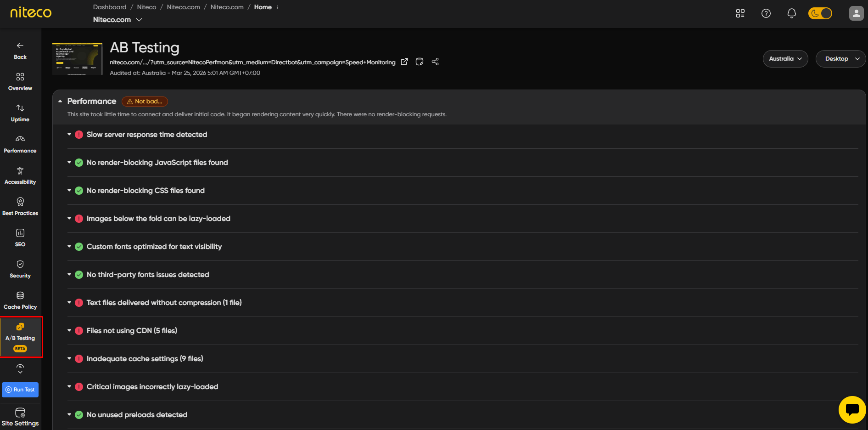Click the Audited at Australia timestamp text
Viewport: 868px width, 430px height.
click(x=185, y=73)
